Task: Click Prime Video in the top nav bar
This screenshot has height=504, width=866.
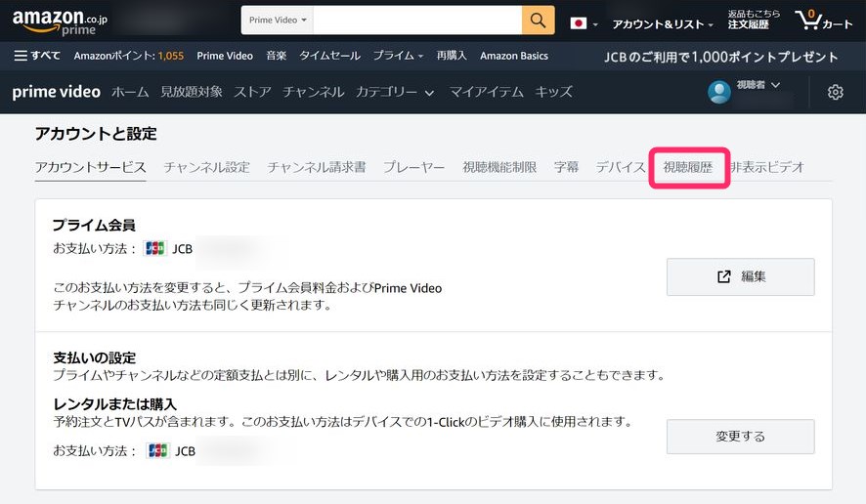Action: coord(225,56)
